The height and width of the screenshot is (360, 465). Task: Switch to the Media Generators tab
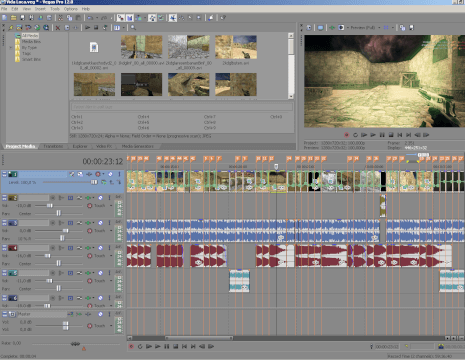tap(137, 146)
